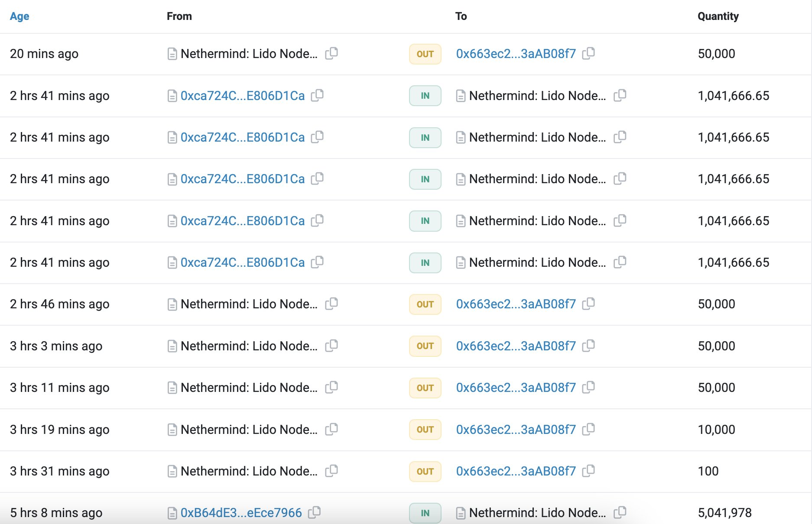Copy the Nethermind sender address in the 3 hrs 11 mins row
812x524 pixels.
pos(331,387)
